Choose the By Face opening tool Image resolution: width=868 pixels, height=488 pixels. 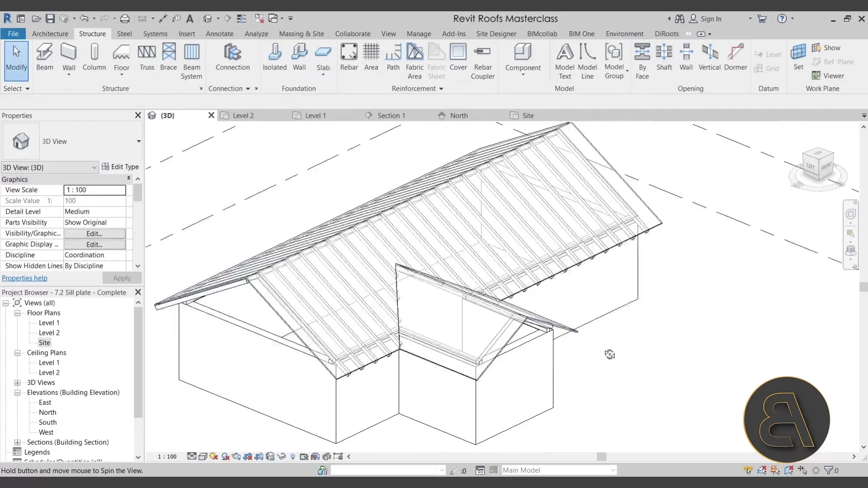point(642,61)
